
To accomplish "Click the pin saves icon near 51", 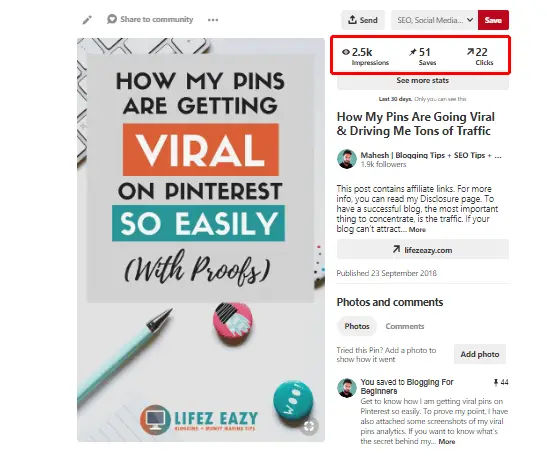I will point(413,52).
